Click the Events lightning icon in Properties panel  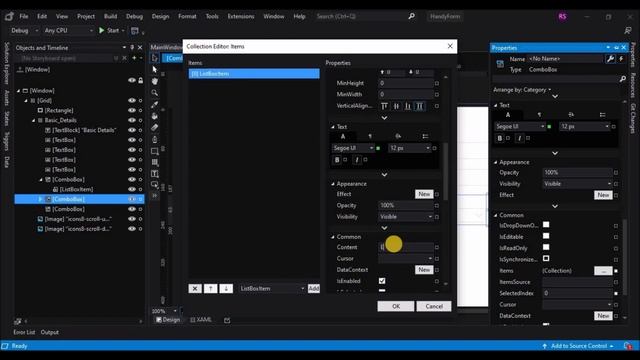[x=621, y=59]
